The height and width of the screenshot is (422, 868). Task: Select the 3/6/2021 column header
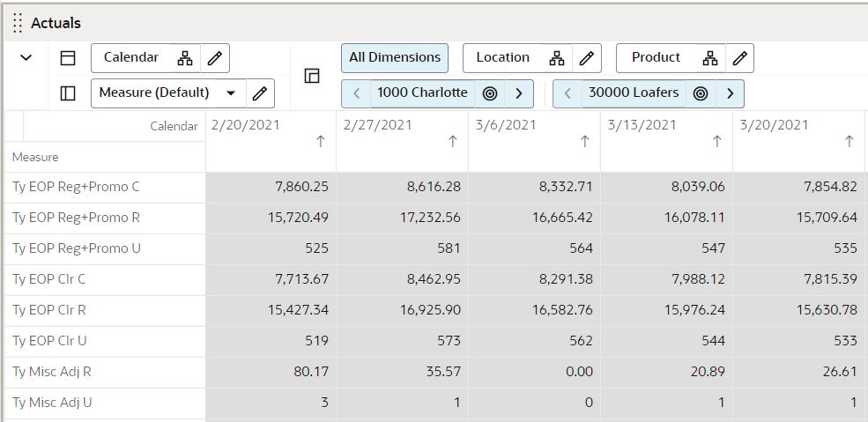pyautogui.click(x=535, y=142)
